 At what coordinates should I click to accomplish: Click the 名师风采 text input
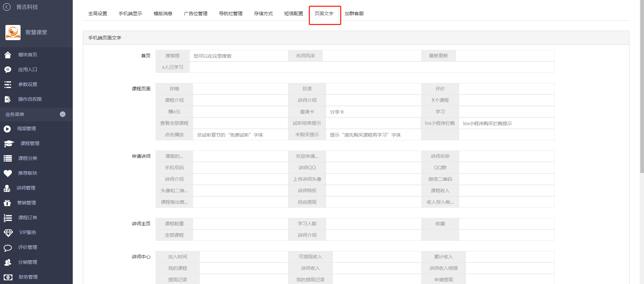click(x=372, y=56)
